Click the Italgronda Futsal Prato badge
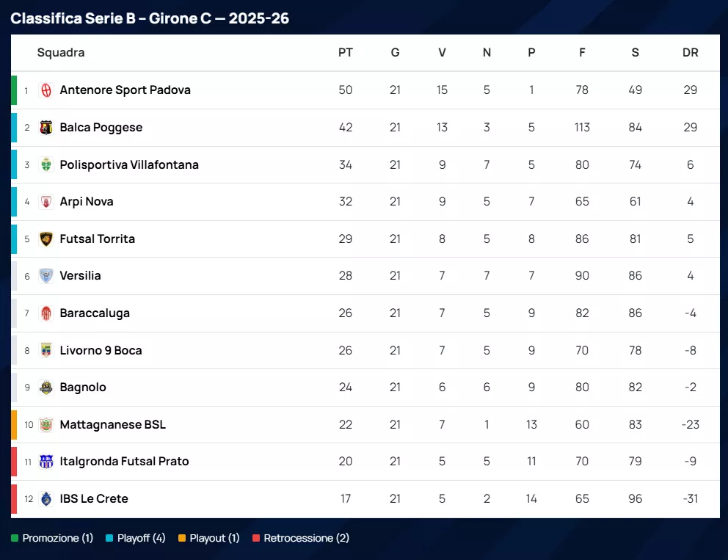The width and height of the screenshot is (728, 560). click(x=46, y=462)
